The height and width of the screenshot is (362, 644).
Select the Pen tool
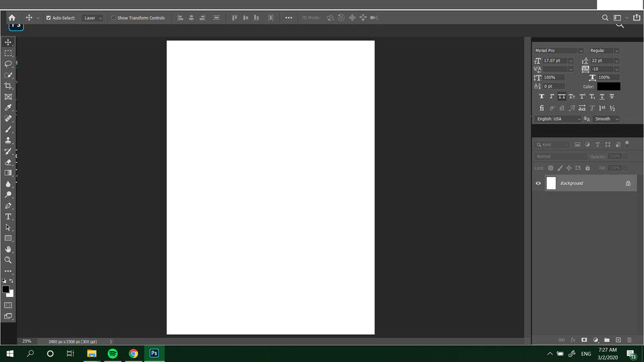coord(8,205)
